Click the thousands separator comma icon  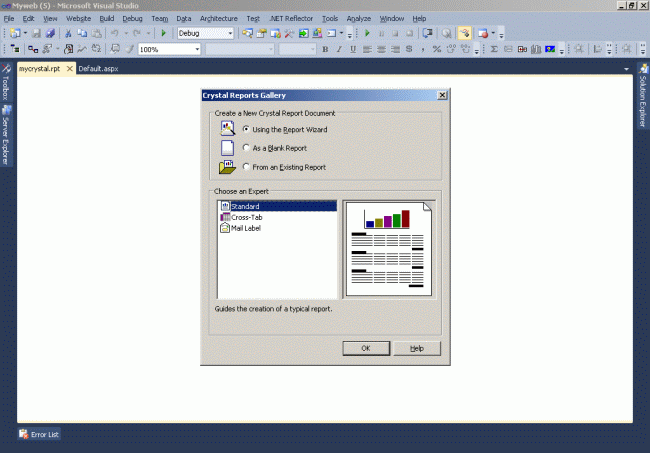(x=423, y=49)
